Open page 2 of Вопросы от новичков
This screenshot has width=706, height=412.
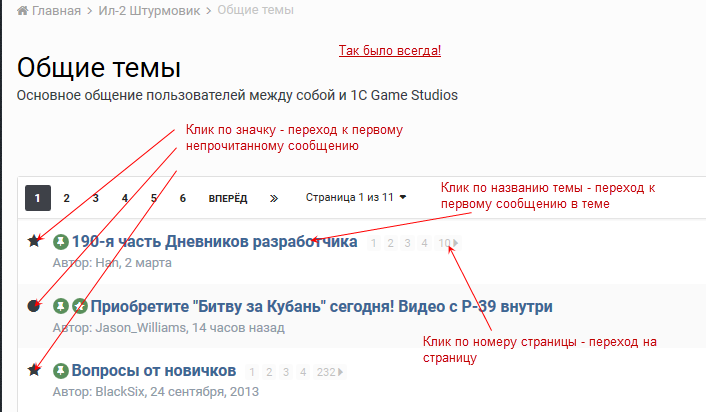[269, 372]
